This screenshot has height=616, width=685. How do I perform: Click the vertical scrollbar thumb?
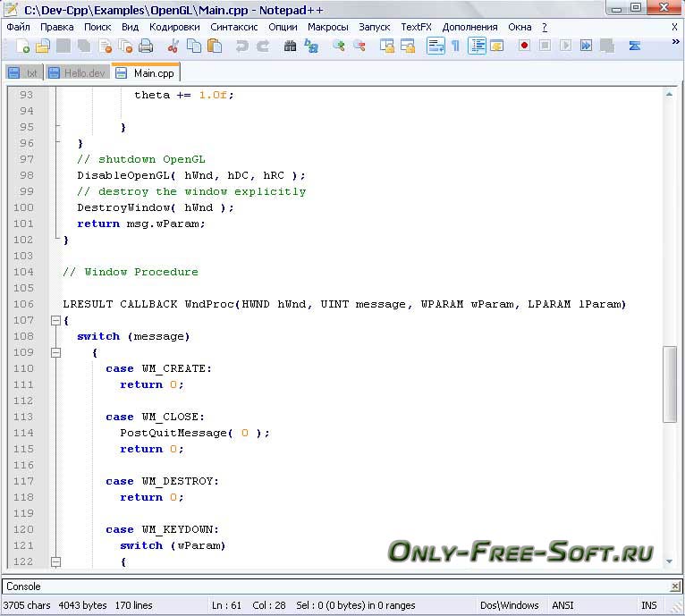(x=669, y=384)
